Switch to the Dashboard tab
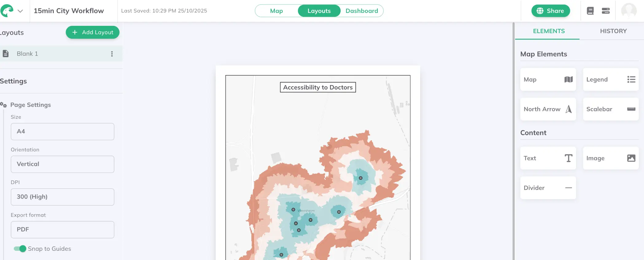Viewport: 644px width, 260px height. pos(362,11)
